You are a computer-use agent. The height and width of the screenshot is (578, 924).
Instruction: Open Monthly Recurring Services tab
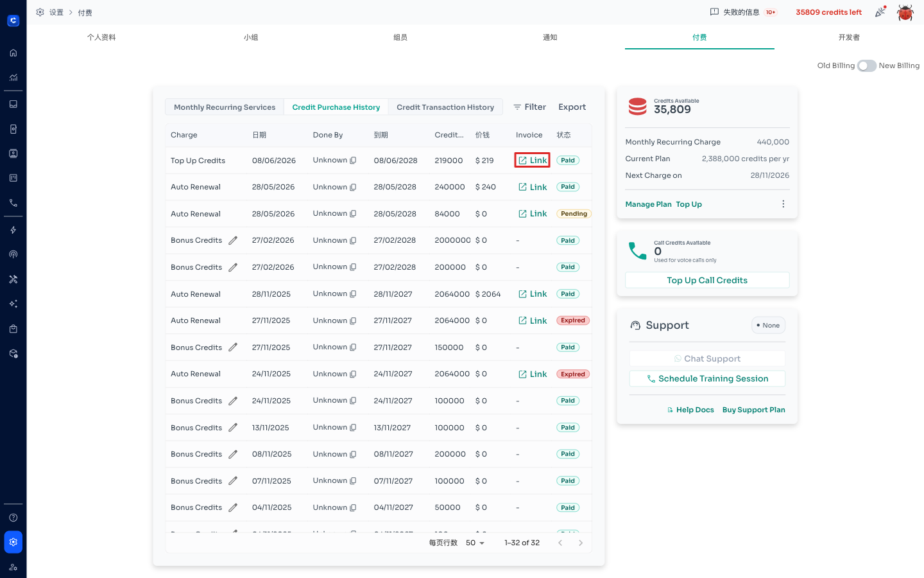pos(225,107)
